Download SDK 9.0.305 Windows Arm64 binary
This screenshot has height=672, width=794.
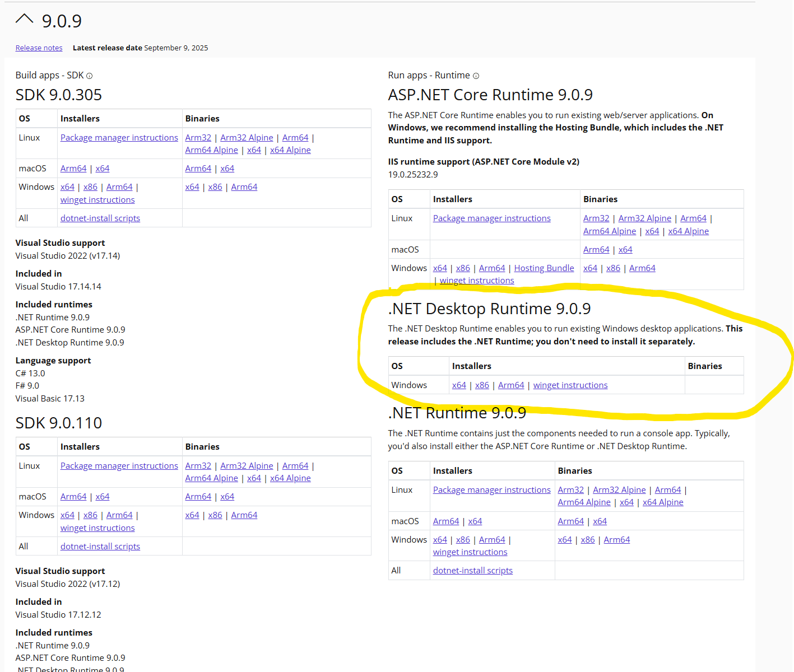coord(244,187)
